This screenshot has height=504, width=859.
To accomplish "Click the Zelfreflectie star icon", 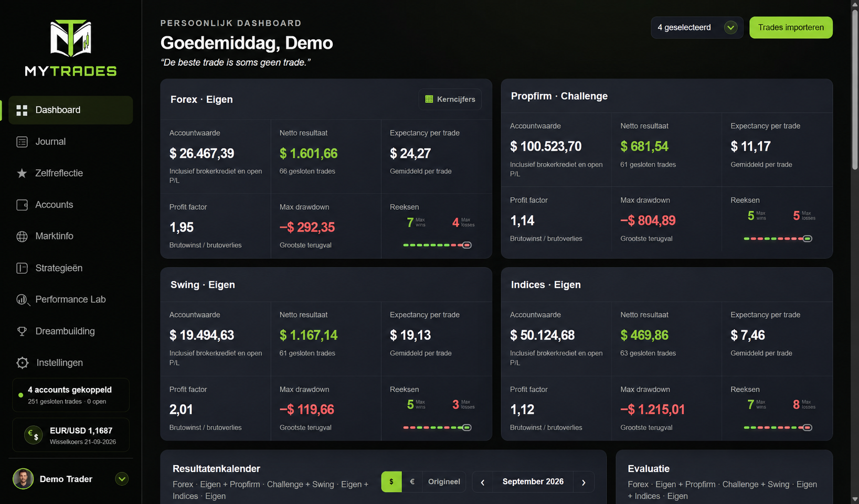I will tap(22, 173).
